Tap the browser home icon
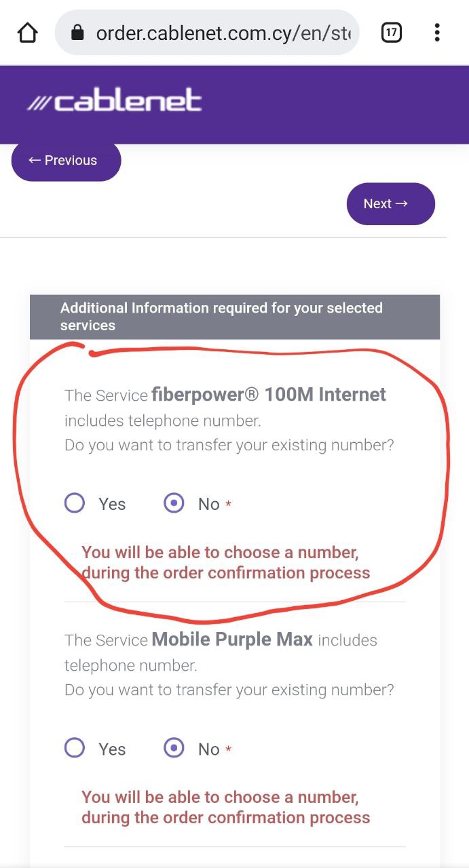Screen dimensions: 469x868 27,33
